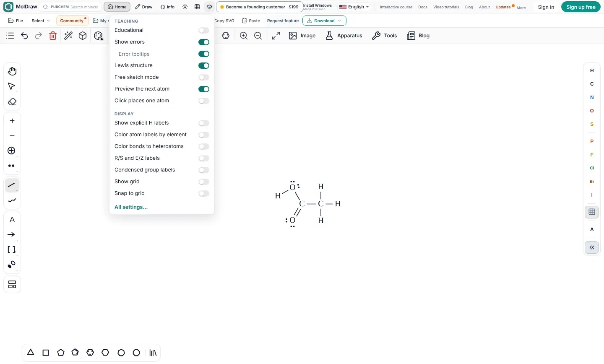Switch to the Info tab

pyautogui.click(x=167, y=7)
